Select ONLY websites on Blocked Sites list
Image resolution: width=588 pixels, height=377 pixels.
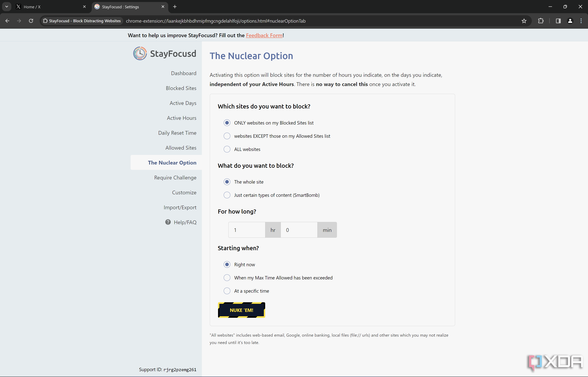227,123
